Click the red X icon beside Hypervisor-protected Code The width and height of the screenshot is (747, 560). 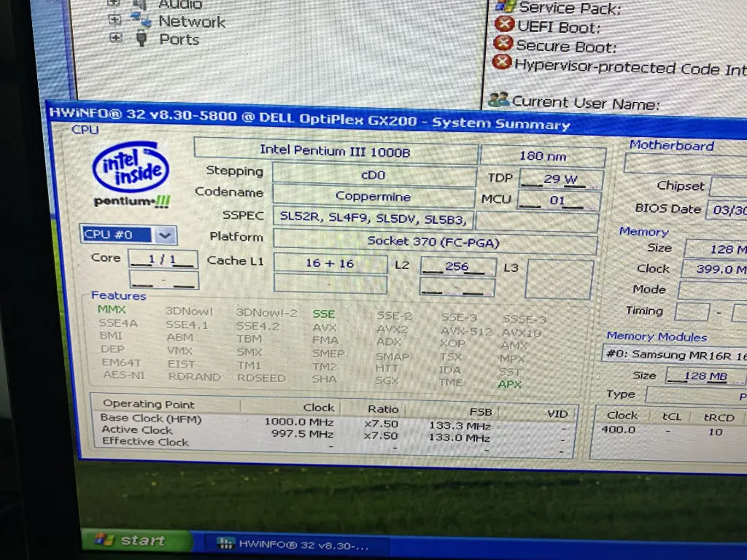tap(502, 62)
